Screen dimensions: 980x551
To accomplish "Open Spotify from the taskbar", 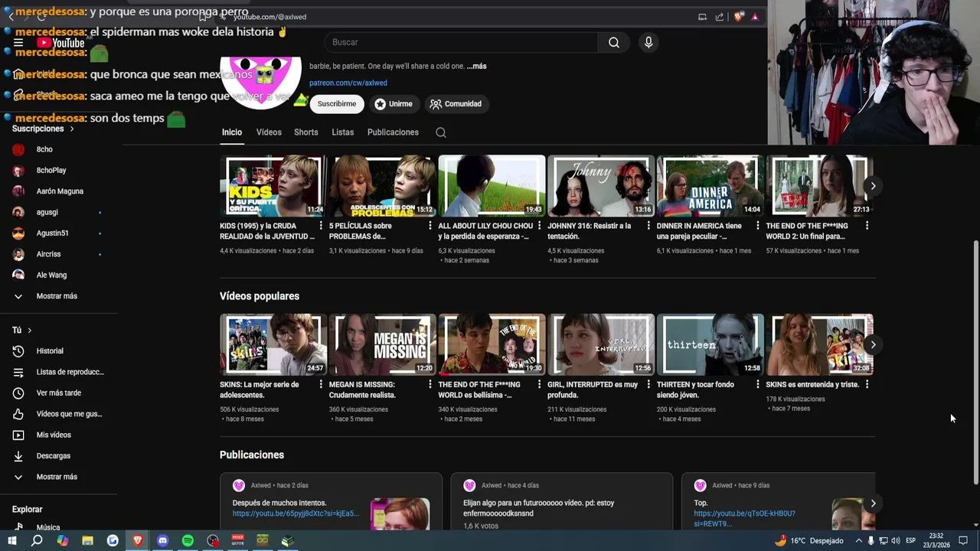I will point(188,540).
